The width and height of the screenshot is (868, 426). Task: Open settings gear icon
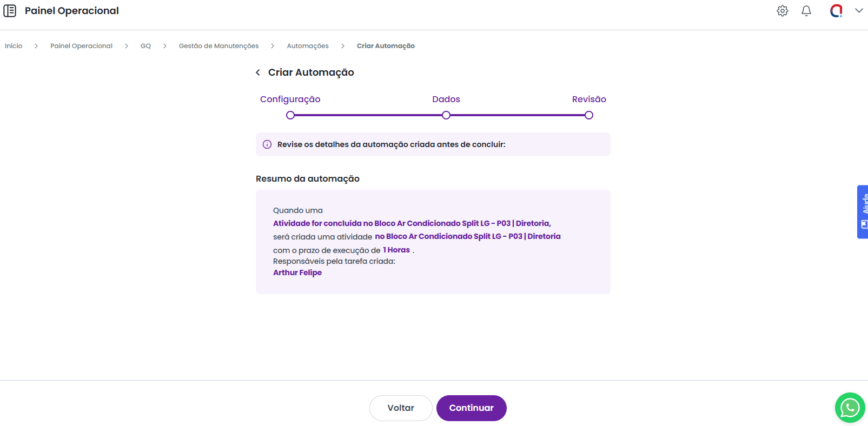(782, 11)
